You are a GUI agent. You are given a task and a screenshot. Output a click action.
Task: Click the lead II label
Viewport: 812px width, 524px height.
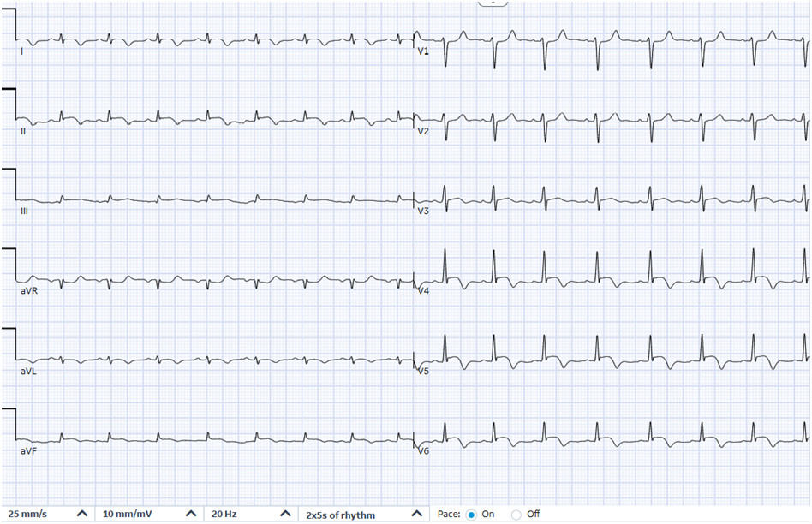point(23,131)
